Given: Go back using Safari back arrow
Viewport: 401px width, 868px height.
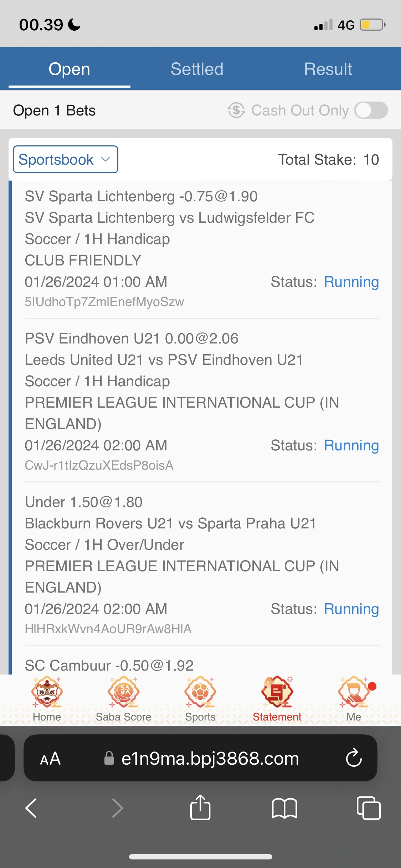Looking at the screenshot, I should point(31,808).
